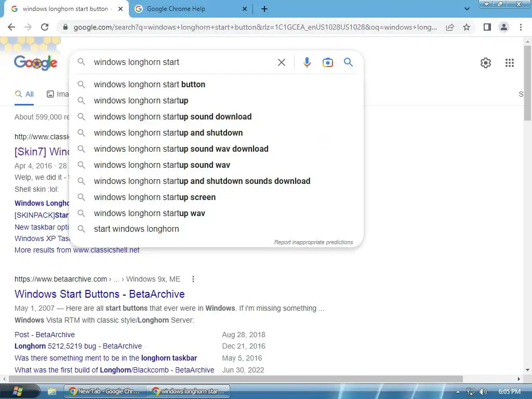Click the browser forward arrow

28,27
